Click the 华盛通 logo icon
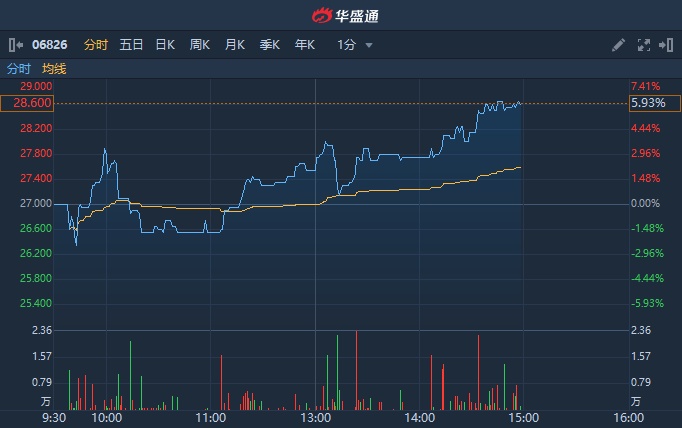Viewport: 682px width, 428px height. pos(322,15)
